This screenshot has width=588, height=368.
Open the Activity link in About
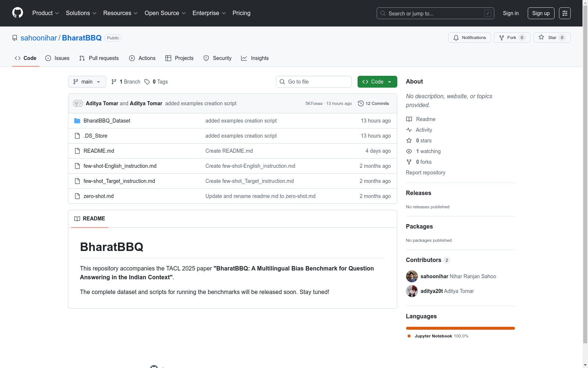(419, 130)
